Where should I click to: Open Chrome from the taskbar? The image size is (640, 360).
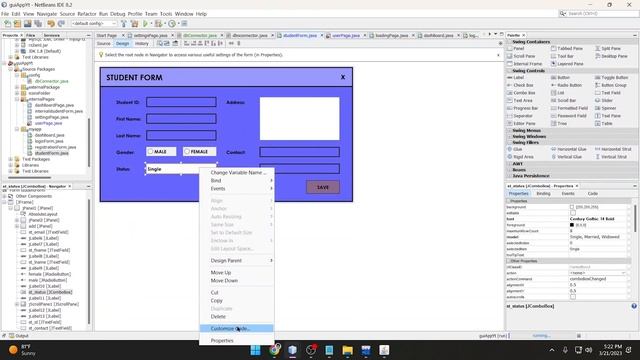pos(275,350)
